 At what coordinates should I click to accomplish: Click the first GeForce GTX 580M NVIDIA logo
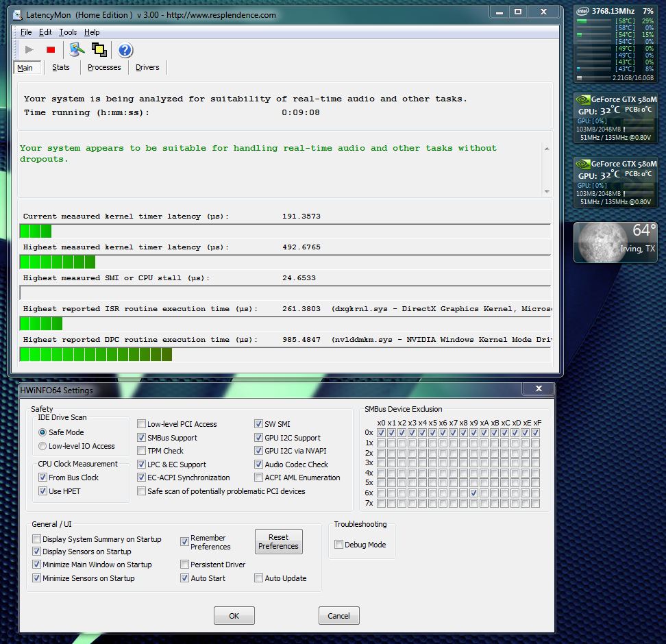tap(582, 99)
